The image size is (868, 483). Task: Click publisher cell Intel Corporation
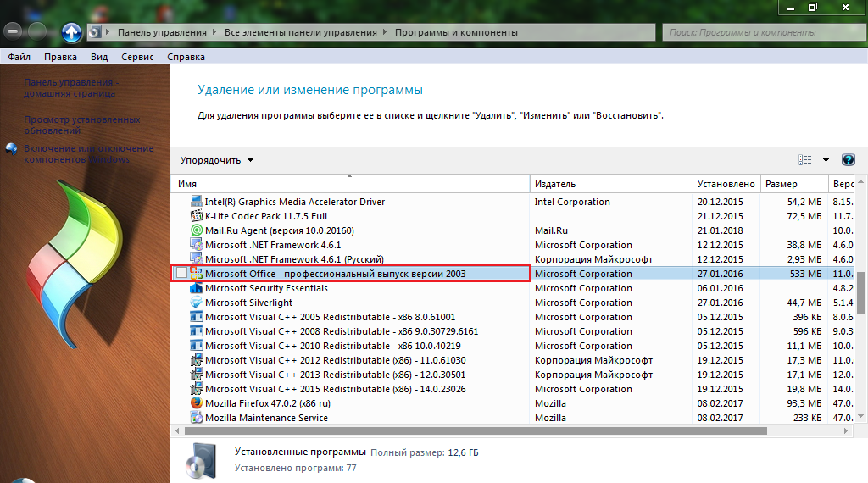(572, 202)
